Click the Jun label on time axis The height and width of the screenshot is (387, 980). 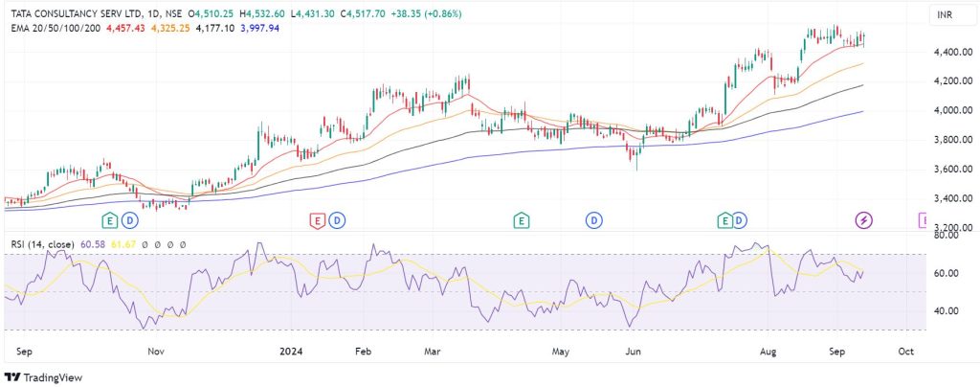(x=635, y=352)
